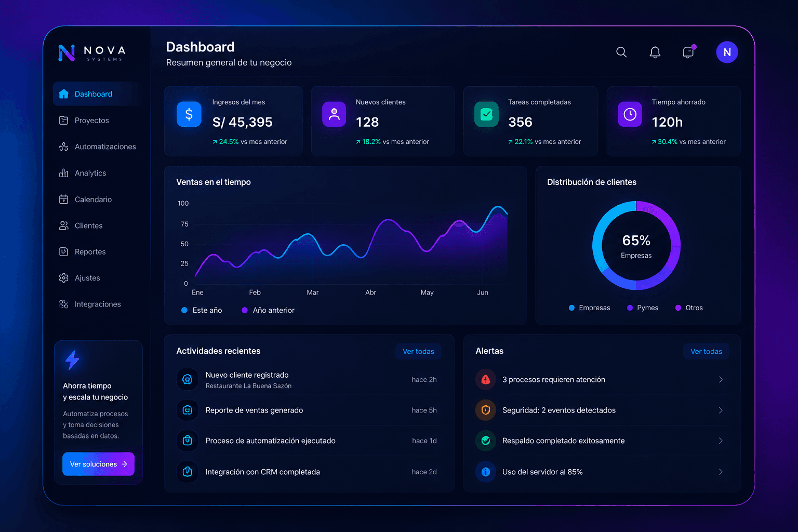The image size is (798, 532).
Task: Expand the Respaldo completado exitosamente chevron
Action: pyautogui.click(x=721, y=441)
